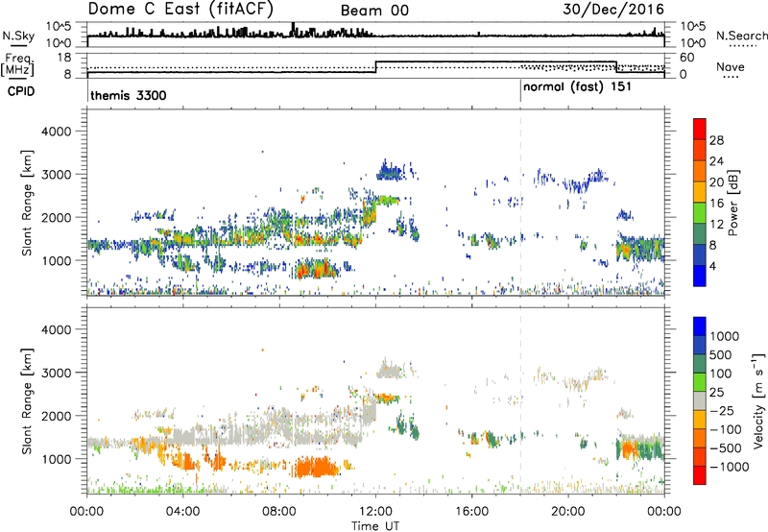Click the 'themis 3300' CPID text
Screen dimensions: 768x532
pyautogui.click(x=129, y=95)
